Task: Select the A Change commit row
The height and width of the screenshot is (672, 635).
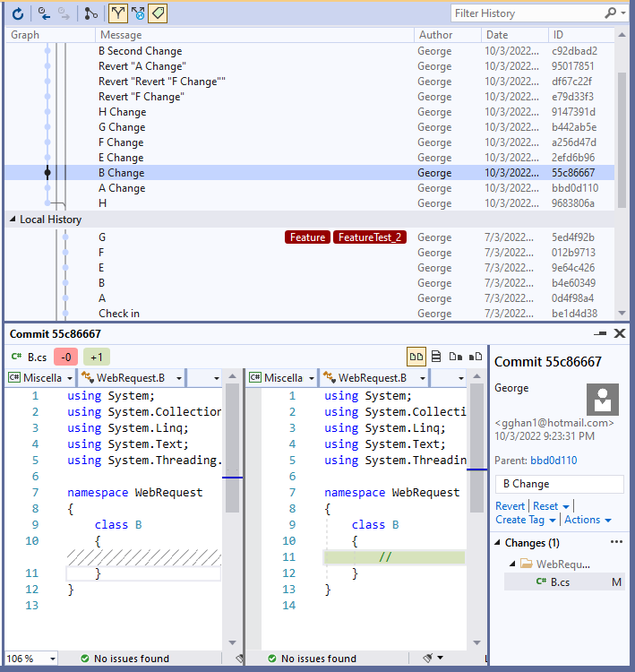Action: [x=309, y=188]
